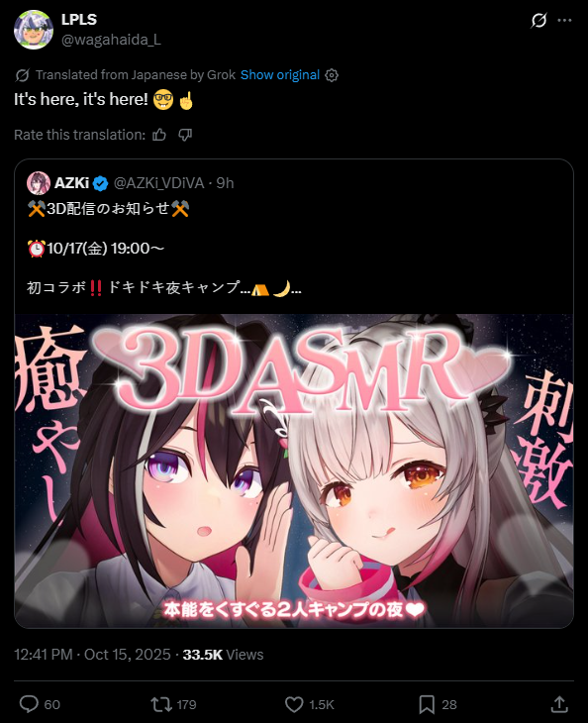Click Show original translation link
Image resolution: width=588 pixels, height=723 pixels.
point(280,74)
